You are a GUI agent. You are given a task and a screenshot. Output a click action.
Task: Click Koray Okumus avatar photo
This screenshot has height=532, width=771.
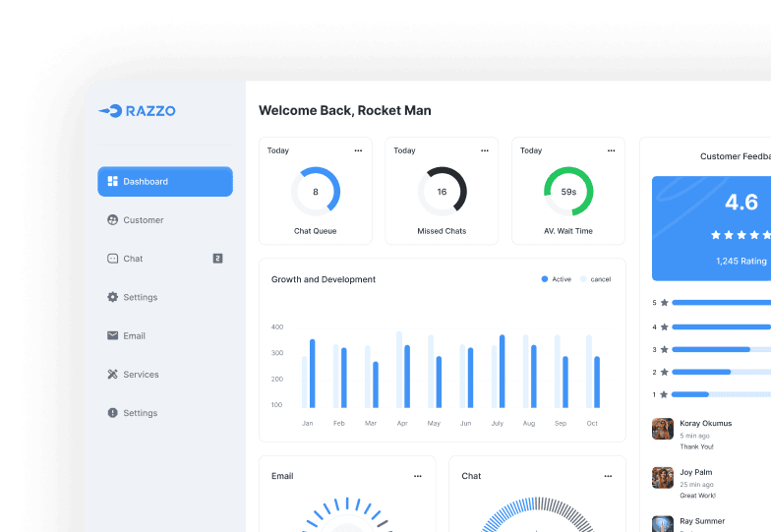click(663, 429)
